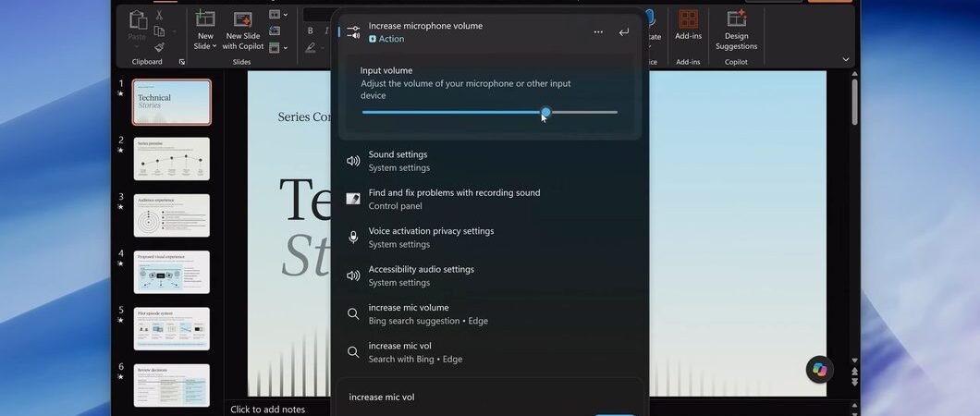Click the Reset slide icon
Screen dimensions: 980x416
(x=275, y=31)
